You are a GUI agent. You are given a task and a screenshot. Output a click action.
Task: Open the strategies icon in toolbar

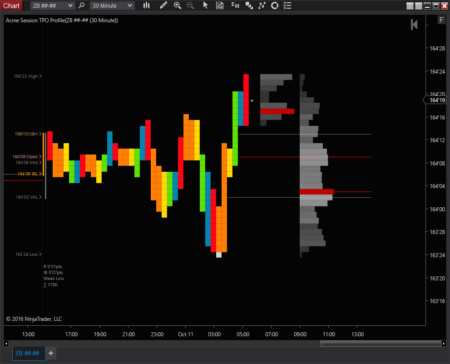pyautogui.click(x=262, y=5)
